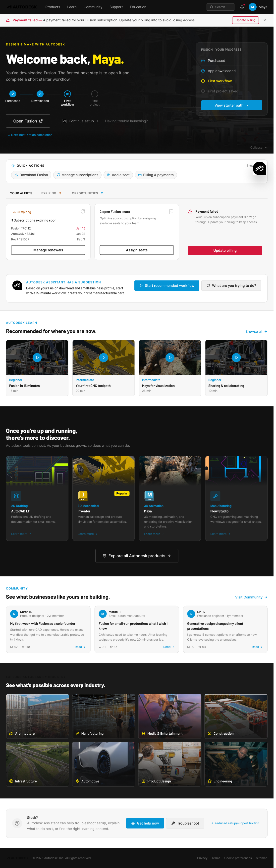Play the Fusion in 15 minutes video
276x868 pixels.
pyautogui.click(x=37, y=357)
